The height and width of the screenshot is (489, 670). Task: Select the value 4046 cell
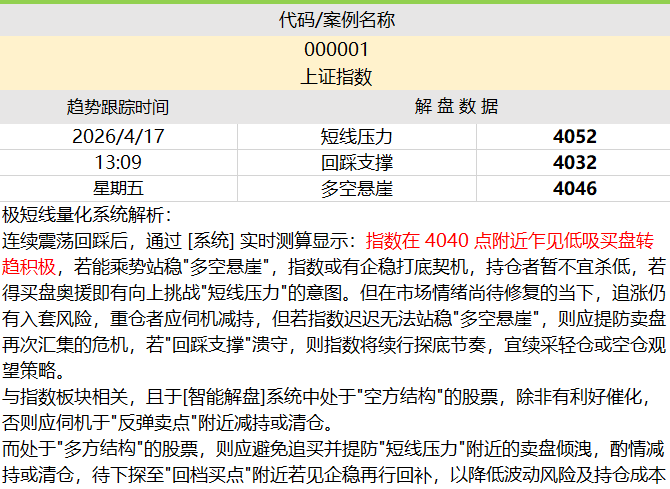point(574,188)
